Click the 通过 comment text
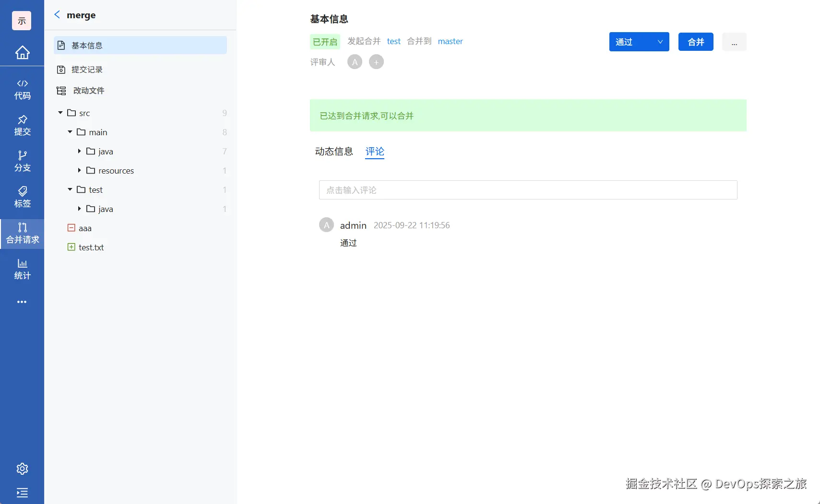Viewport: 820px width, 504px height. pyautogui.click(x=348, y=243)
